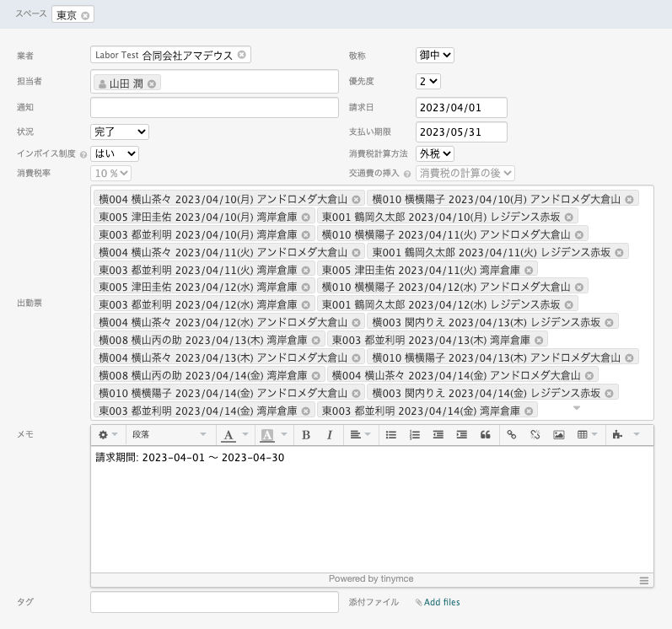The height and width of the screenshot is (629, 672).
Task: Expand the 優先度 dropdown
Action: [427, 81]
